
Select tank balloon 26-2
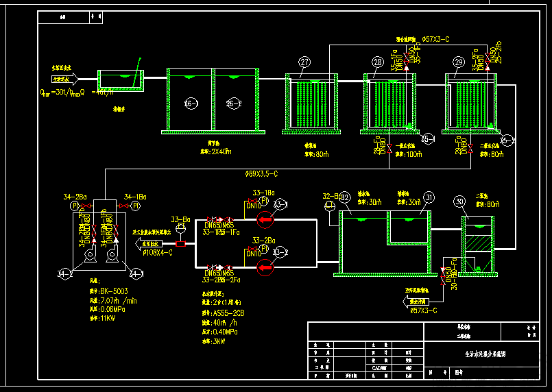(x=234, y=103)
